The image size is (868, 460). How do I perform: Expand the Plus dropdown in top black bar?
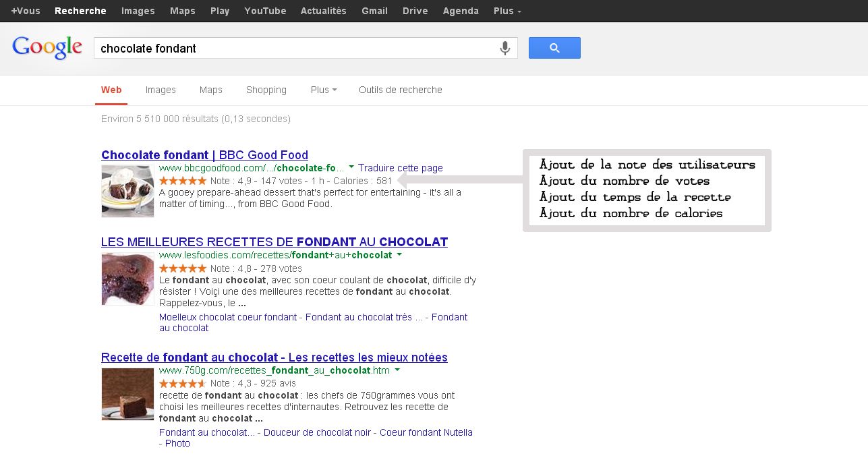click(x=507, y=11)
